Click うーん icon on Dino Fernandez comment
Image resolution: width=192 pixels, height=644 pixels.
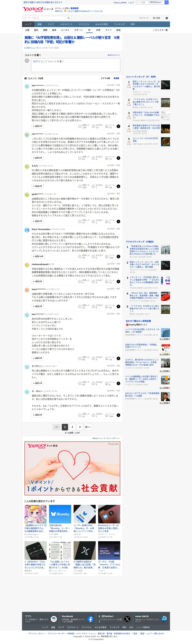point(107,257)
